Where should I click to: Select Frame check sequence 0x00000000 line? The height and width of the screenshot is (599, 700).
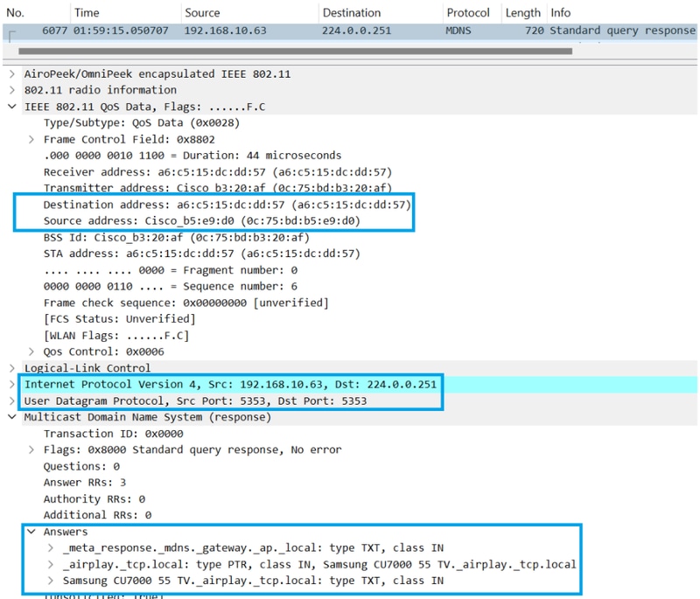186,303
